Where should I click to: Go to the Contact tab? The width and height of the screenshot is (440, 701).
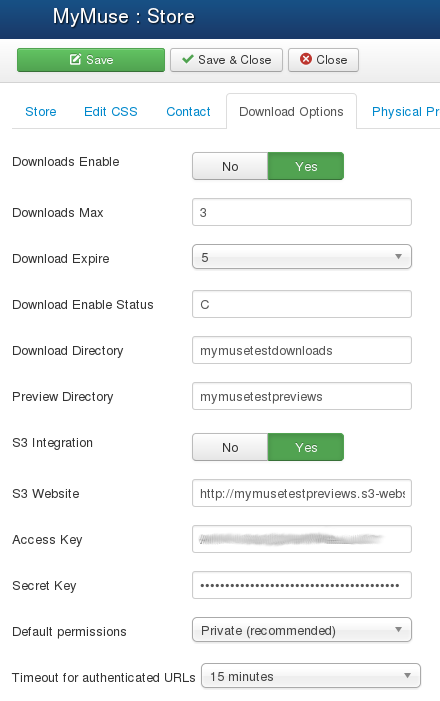point(188,112)
